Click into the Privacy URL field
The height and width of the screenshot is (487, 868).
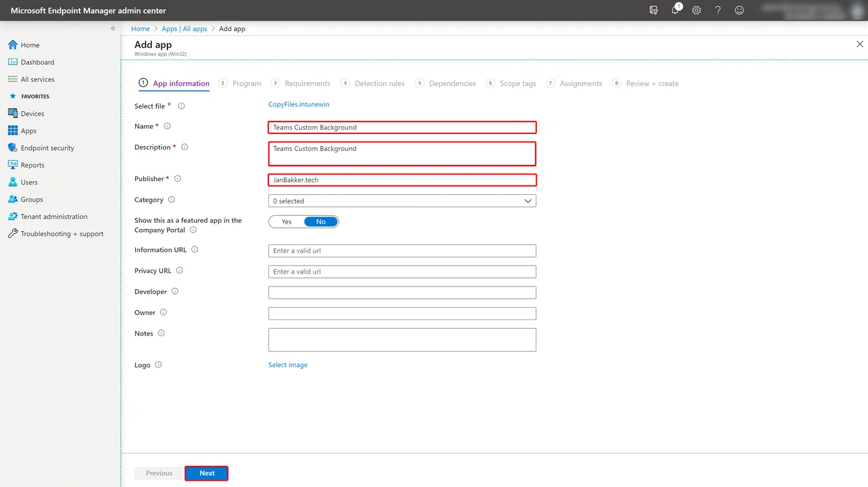[x=402, y=272]
